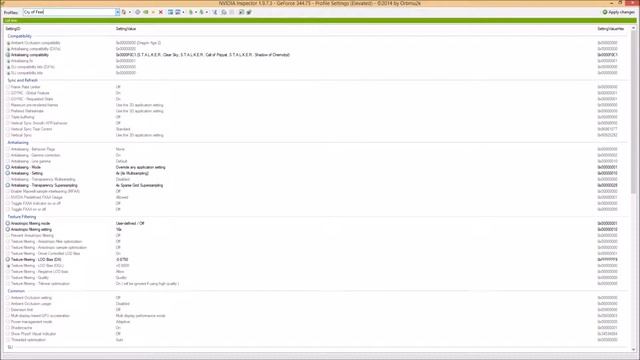Screen dimensions: 640x360
Task: Click the User-defined / Off value
Action: (130, 224)
